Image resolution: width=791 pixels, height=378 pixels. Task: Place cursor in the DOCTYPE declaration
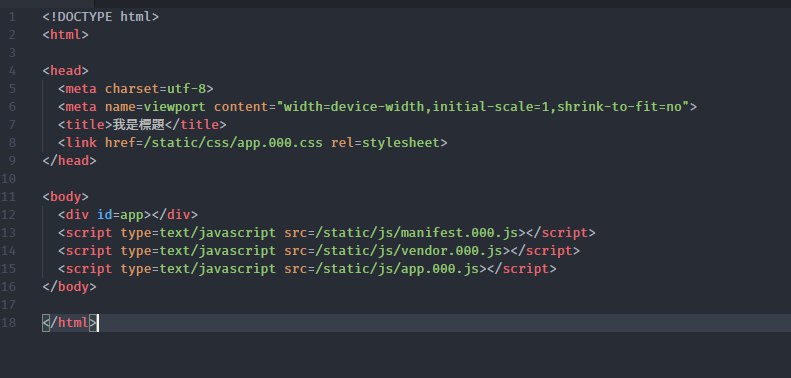point(101,17)
